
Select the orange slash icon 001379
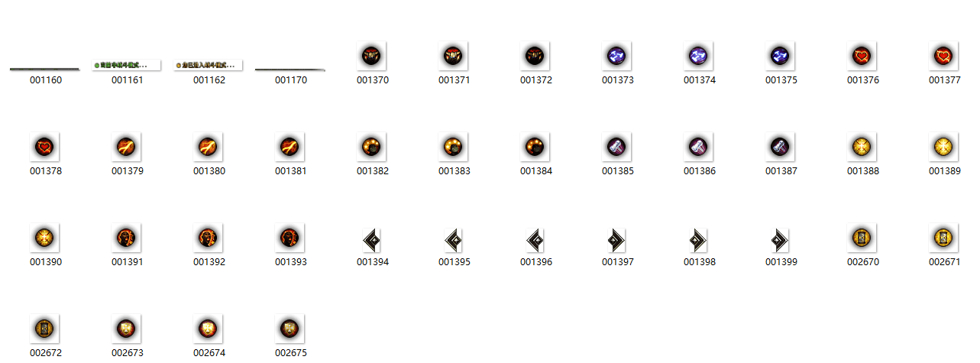click(x=128, y=147)
